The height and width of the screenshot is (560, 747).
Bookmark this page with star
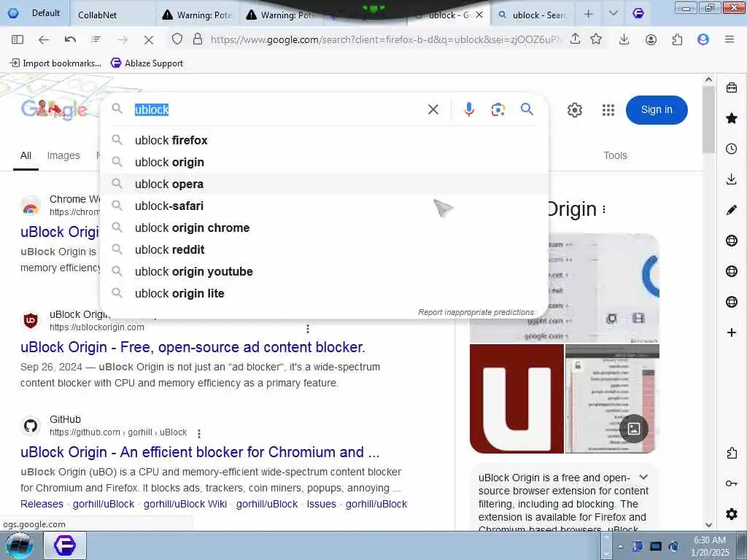[x=596, y=39]
